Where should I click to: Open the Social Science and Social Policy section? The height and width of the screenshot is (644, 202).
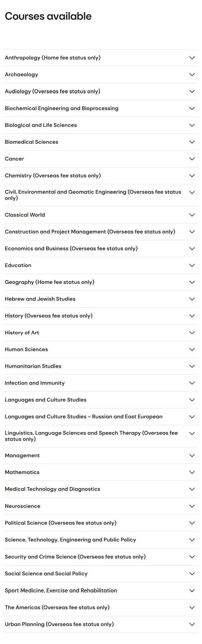tap(101, 574)
